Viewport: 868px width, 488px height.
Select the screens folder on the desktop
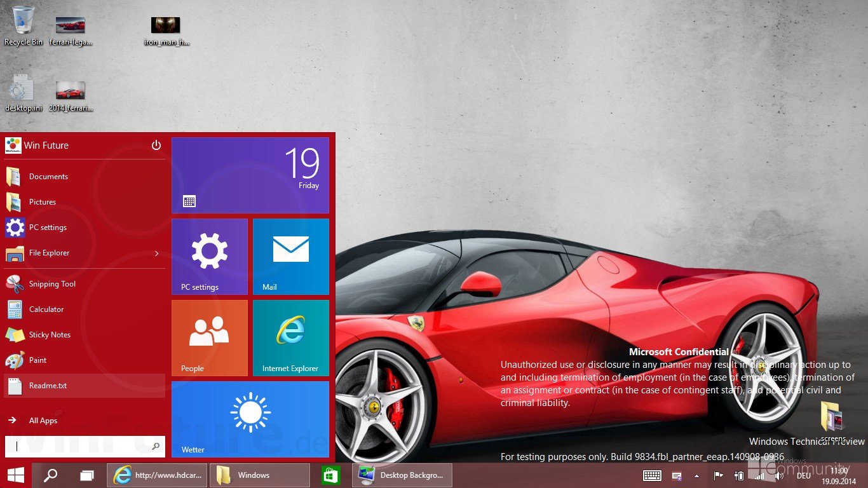[x=832, y=421]
